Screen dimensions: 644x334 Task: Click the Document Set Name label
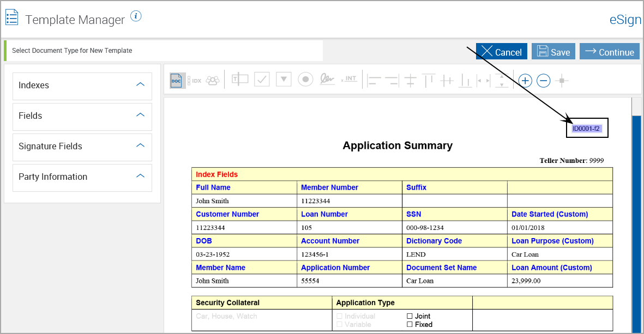442,268
